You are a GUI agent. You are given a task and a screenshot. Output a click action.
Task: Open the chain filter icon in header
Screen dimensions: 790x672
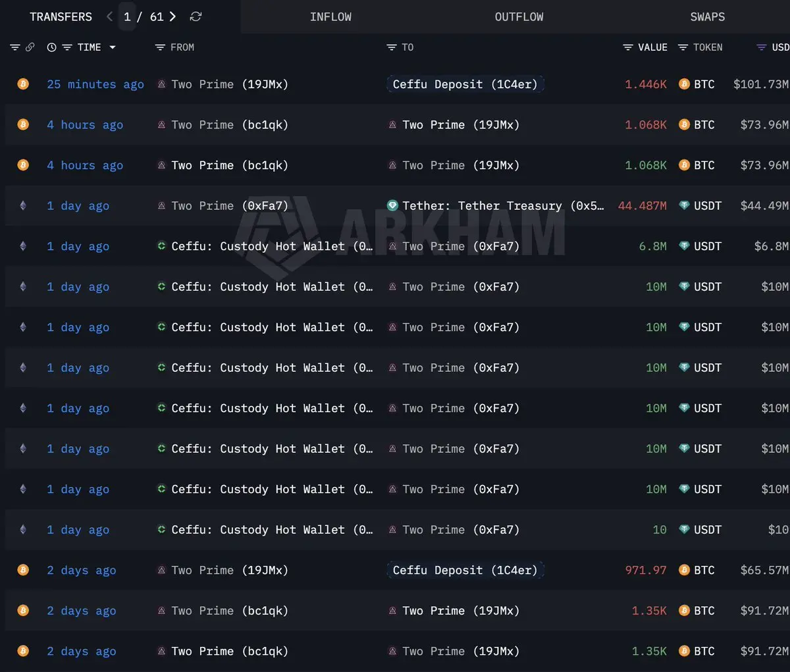pyautogui.click(x=15, y=47)
